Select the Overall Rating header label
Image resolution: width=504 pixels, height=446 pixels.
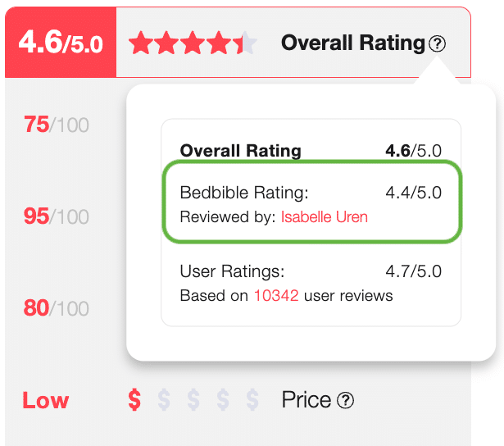click(x=352, y=43)
